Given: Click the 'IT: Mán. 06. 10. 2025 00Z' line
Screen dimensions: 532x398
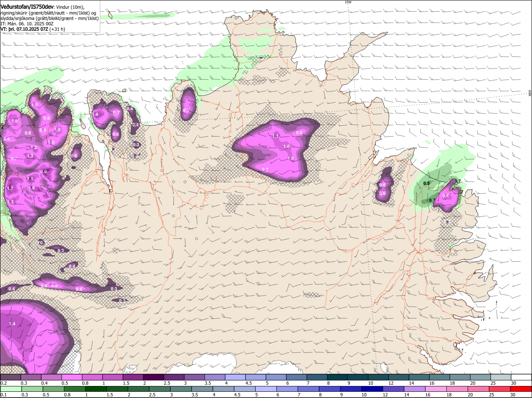Looking at the screenshot, I should click(x=27, y=24).
